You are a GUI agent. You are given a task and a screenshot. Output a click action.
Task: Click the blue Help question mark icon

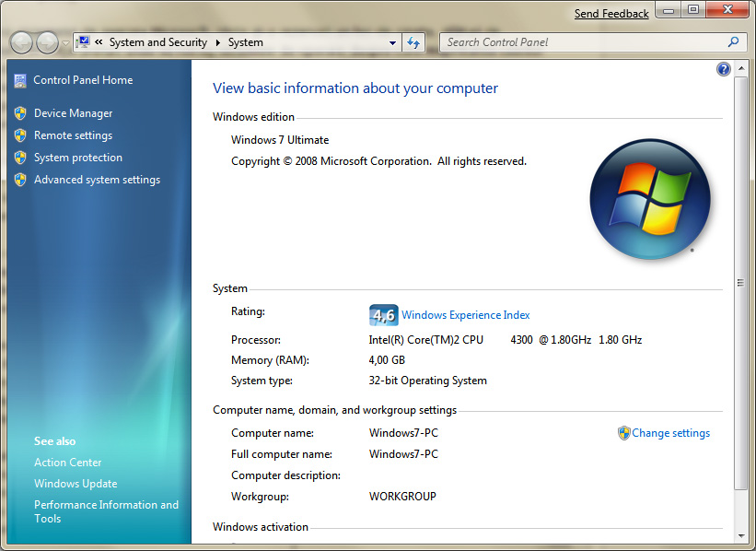(723, 69)
